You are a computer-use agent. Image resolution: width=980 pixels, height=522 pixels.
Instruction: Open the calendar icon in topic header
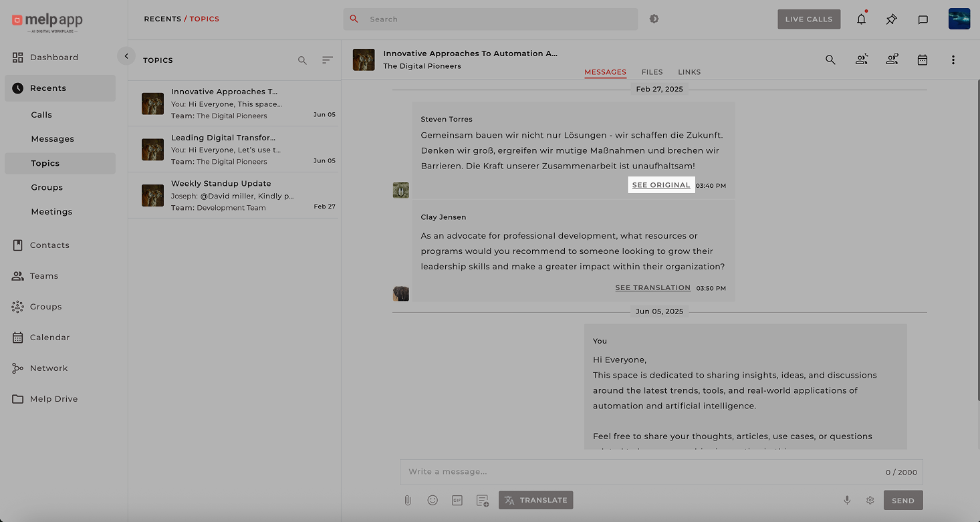[923, 60]
